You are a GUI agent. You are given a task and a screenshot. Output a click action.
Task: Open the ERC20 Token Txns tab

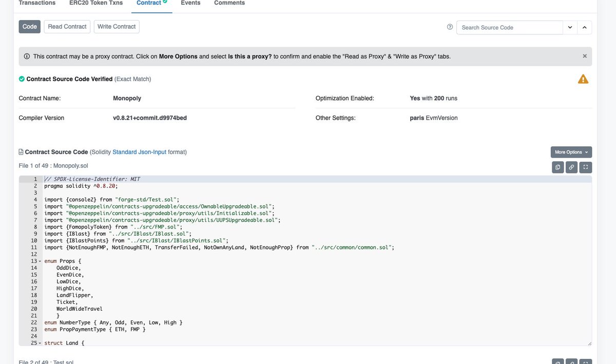[x=95, y=3]
